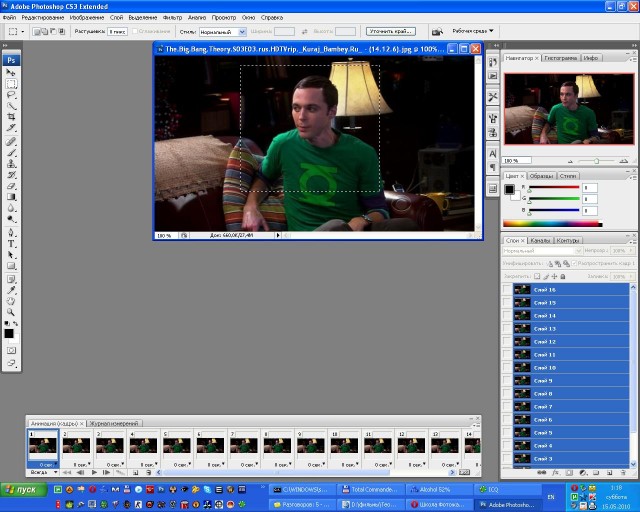This screenshot has height=512, width=640.
Task: Switch to the Гистограмма tab
Action: click(560, 58)
